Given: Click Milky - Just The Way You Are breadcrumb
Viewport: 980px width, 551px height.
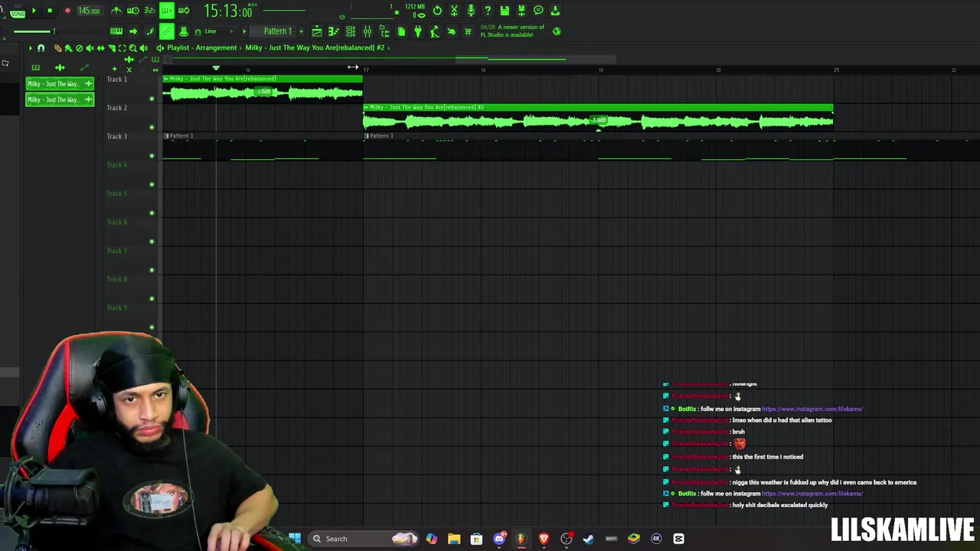Looking at the screenshot, I should 315,47.
